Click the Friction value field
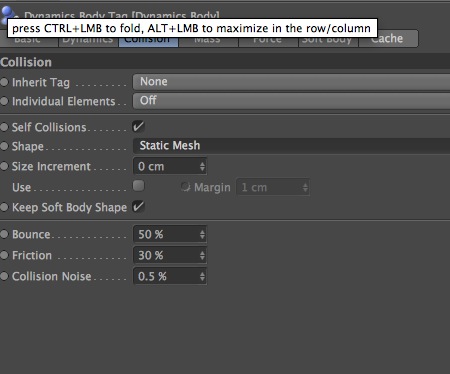This screenshot has width=450, height=374. pyautogui.click(x=170, y=255)
